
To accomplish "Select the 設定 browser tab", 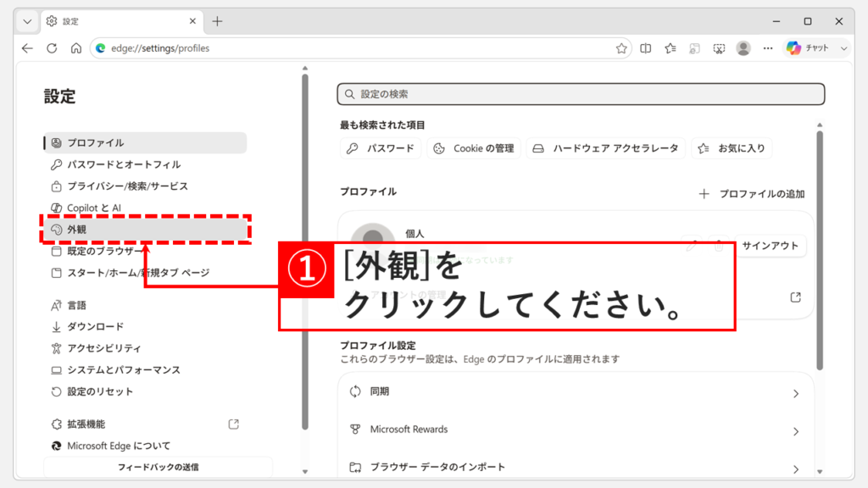I will point(122,21).
